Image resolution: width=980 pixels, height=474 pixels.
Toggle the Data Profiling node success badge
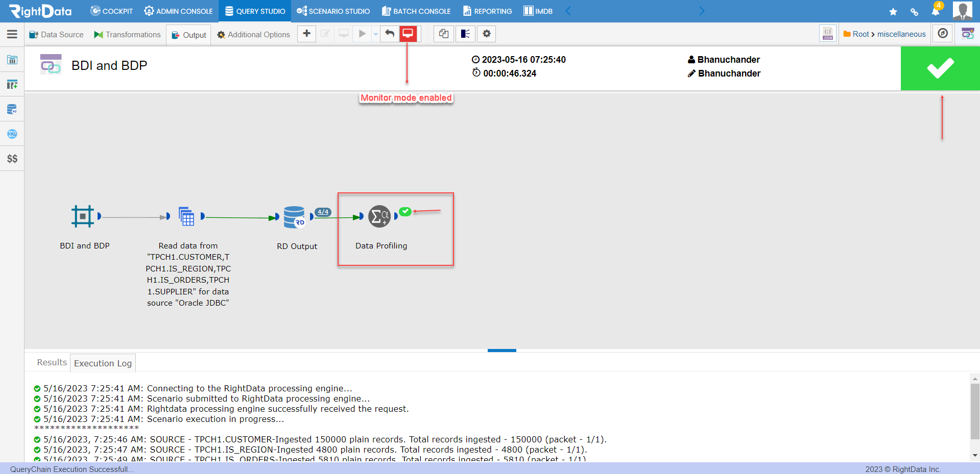pyautogui.click(x=405, y=211)
